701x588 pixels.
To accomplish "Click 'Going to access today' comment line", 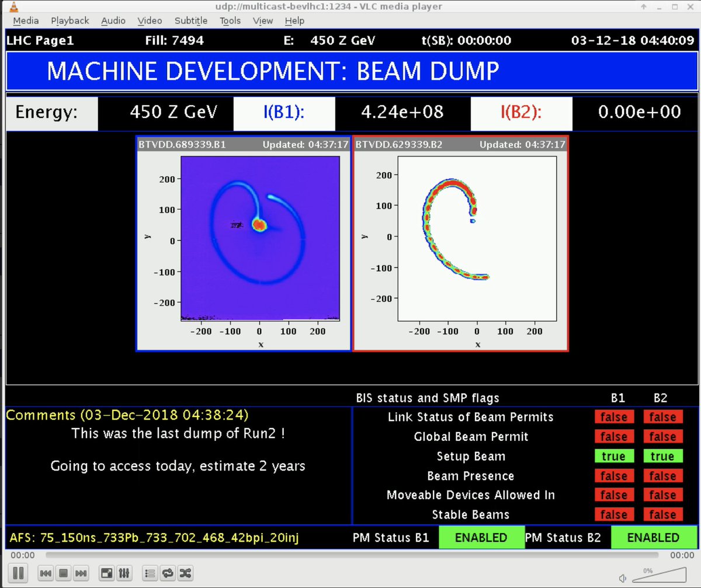I will (x=178, y=467).
